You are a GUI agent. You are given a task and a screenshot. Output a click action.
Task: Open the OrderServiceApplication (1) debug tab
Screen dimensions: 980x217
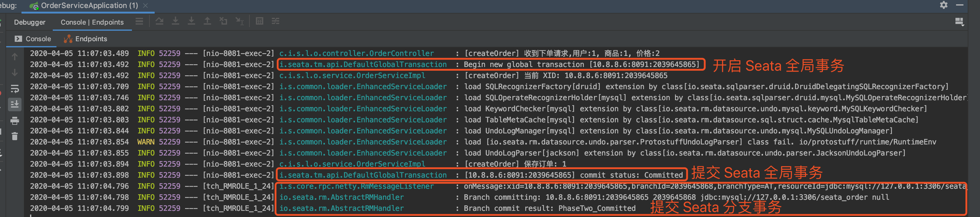89,6
